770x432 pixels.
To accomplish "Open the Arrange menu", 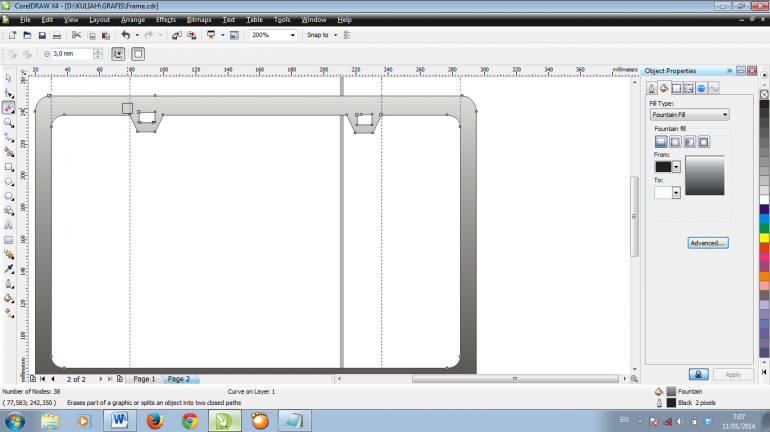I will click(x=133, y=20).
